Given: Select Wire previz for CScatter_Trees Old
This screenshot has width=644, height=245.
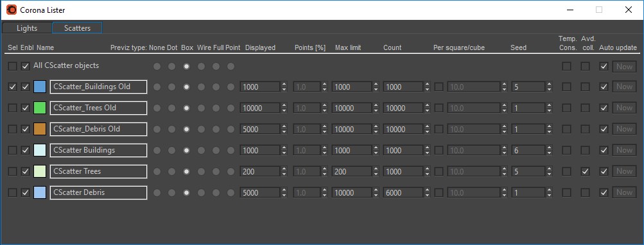Looking at the screenshot, I should coord(201,108).
